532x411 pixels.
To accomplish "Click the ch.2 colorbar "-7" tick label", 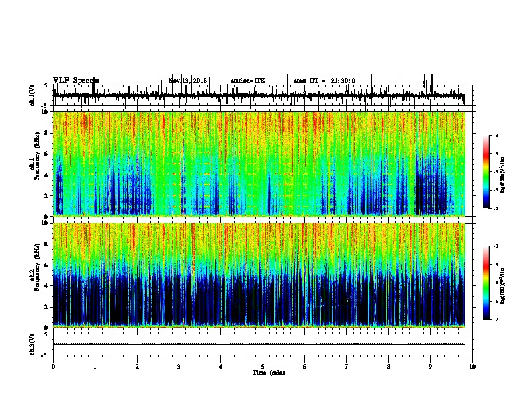I will [496, 320].
